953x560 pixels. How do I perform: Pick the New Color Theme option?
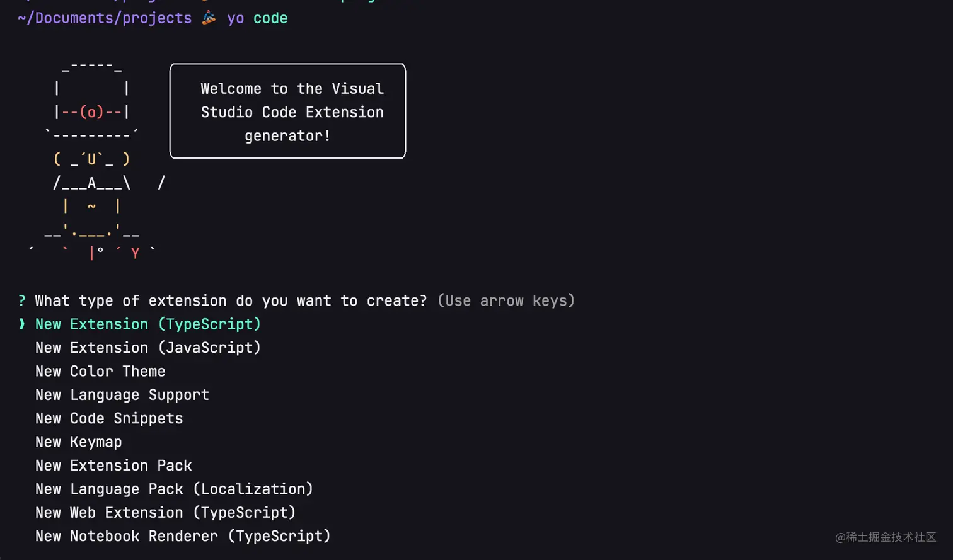[100, 372]
